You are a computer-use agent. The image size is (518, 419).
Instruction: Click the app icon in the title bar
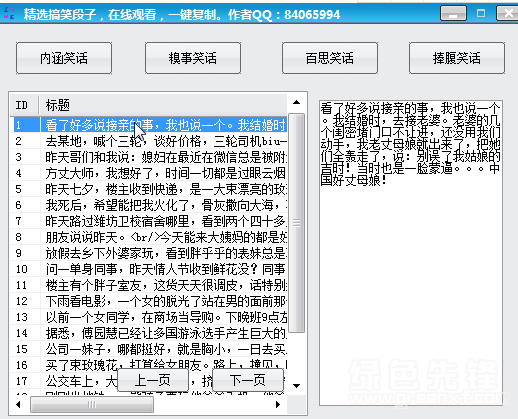(x=9, y=13)
